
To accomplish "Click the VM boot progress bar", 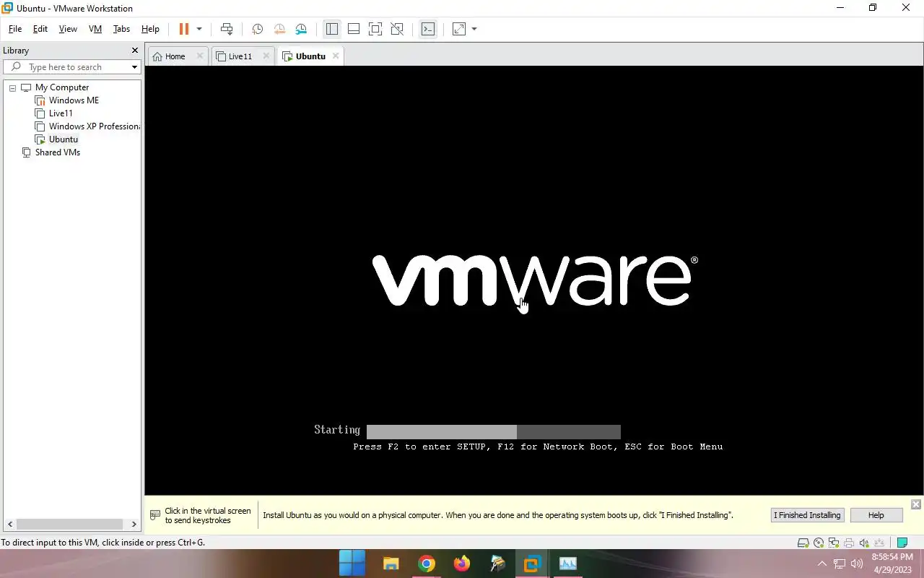I will click(493, 432).
